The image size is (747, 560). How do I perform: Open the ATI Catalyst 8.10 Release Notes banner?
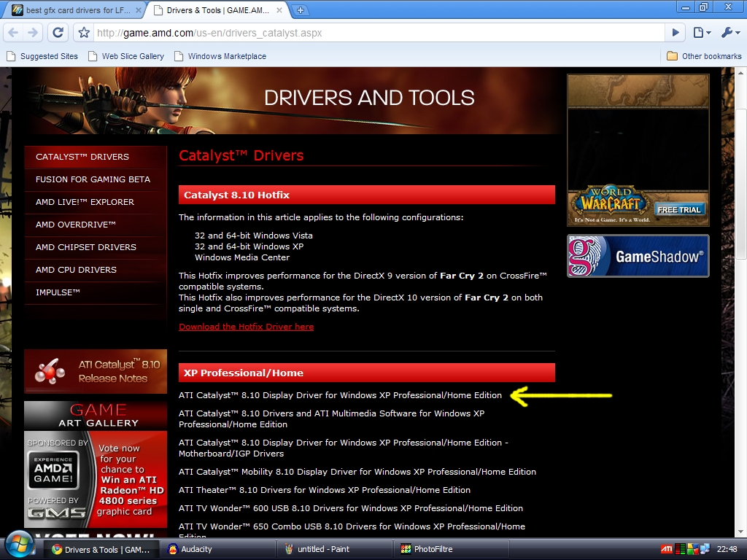pyautogui.click(x=96, y=371)
